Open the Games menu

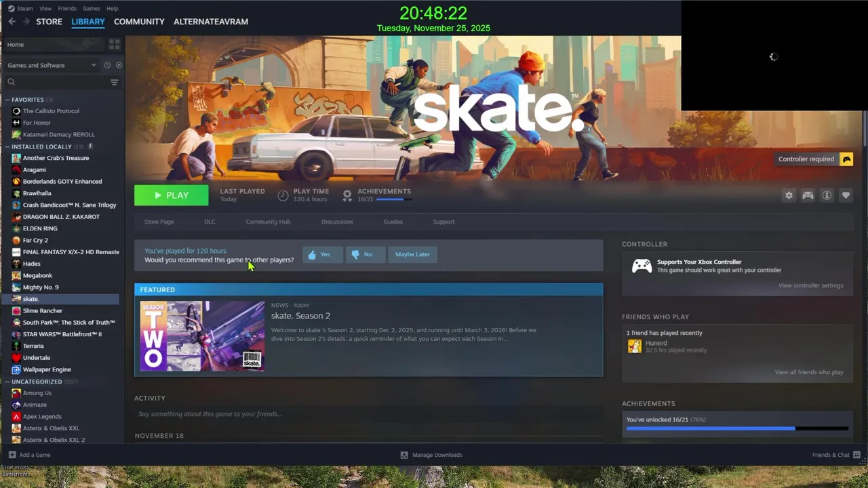point(92,8)
